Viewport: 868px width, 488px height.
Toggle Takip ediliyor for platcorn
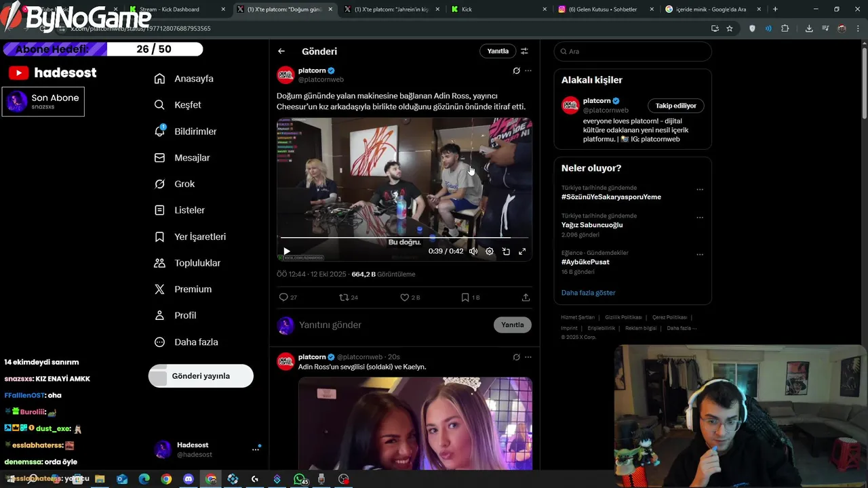point(676,106)
